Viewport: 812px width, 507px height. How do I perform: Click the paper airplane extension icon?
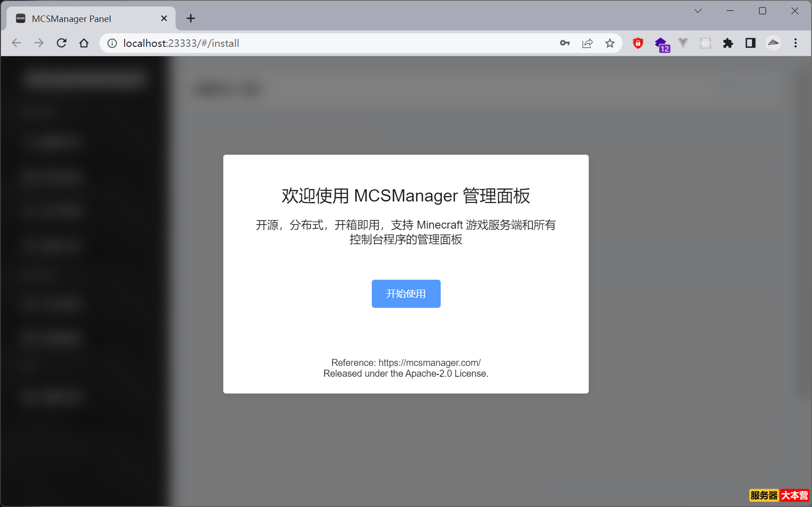pyautogui.click(x=773, y=43)
